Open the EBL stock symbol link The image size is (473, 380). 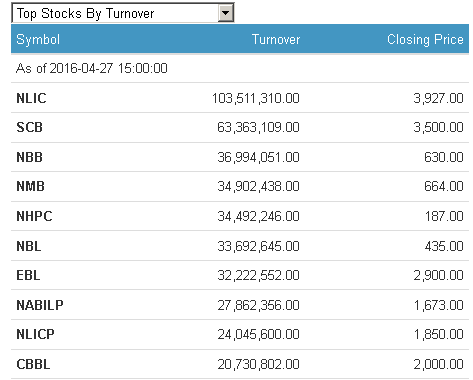pyautogui.click(x=28, y=275)
